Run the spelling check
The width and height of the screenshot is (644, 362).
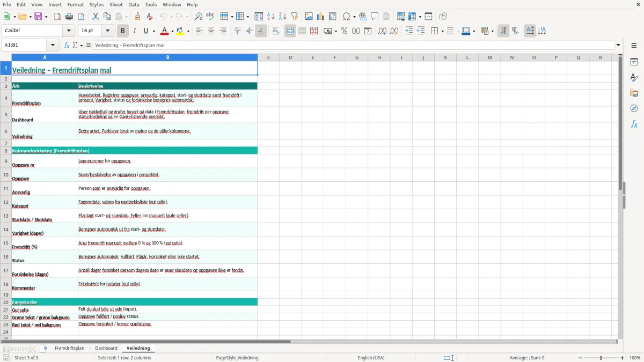210,17
